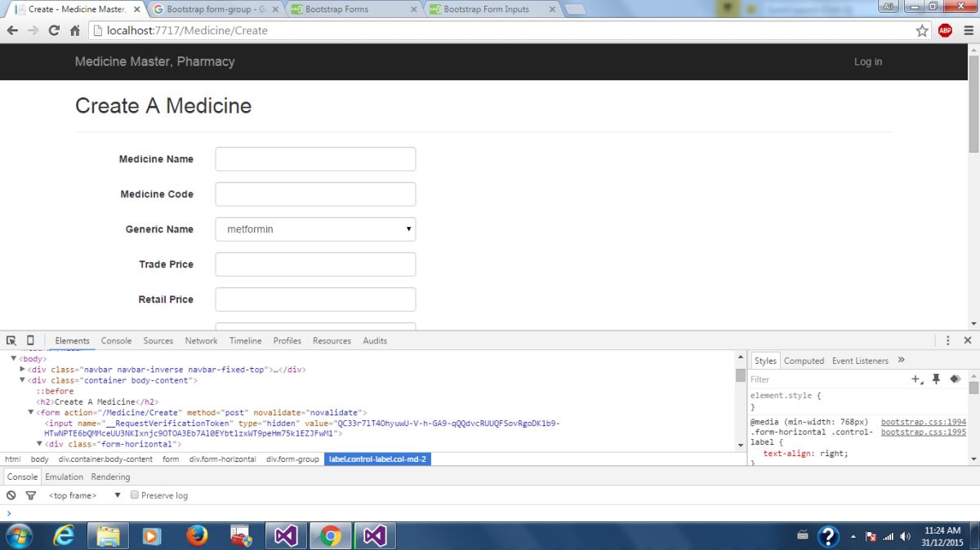Click the Medicine Name input field
980x550 pixels.
pos(315,159)
